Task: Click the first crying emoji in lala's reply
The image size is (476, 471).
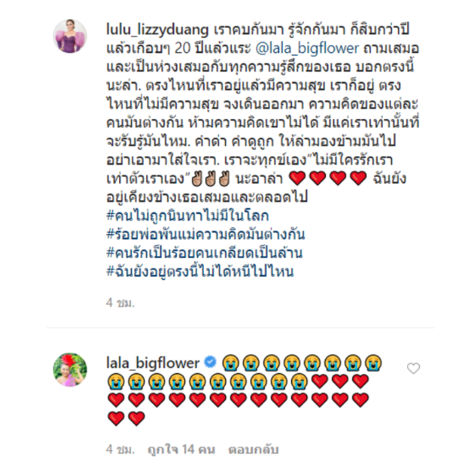Action: (x=230, y=363)
